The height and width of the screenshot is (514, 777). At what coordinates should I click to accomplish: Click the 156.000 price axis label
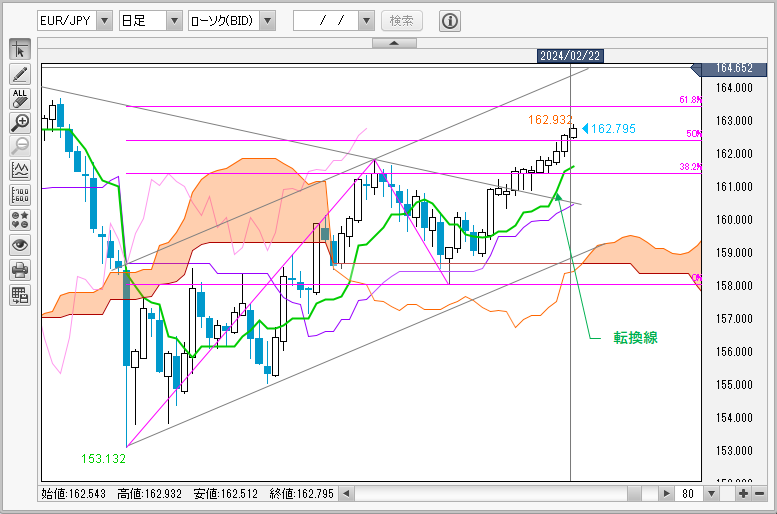pyautogui.click(x=734, y=352)
